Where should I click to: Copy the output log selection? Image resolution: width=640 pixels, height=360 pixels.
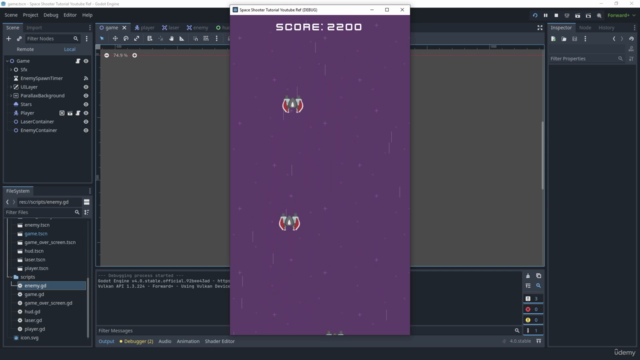click(538, 276)
